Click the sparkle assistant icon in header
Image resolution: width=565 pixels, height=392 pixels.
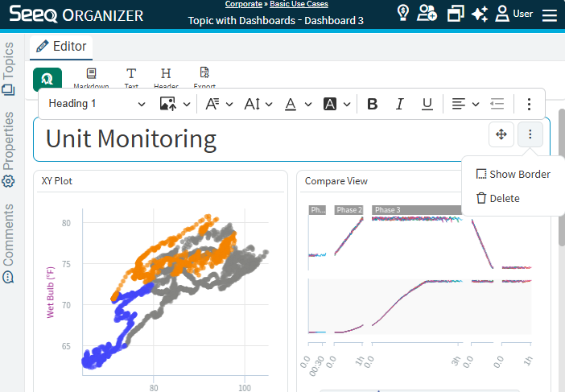pyautogui.click(x=480, y=14)
